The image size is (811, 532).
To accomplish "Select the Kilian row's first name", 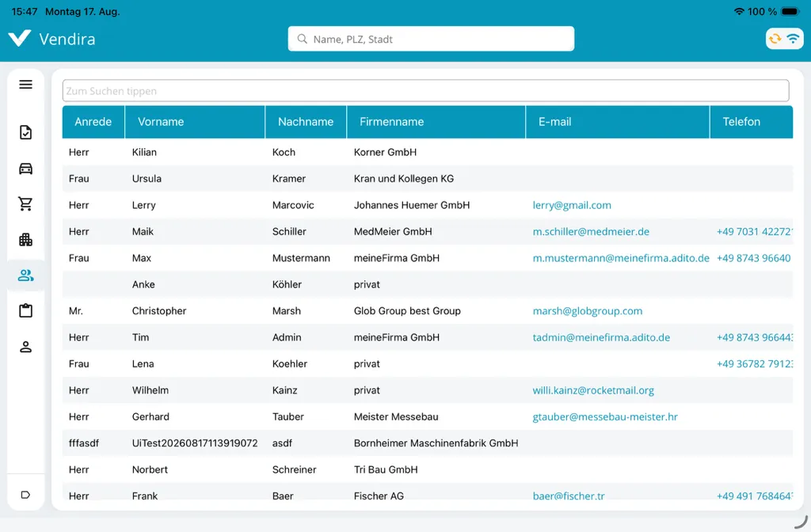I will [144, 153].
